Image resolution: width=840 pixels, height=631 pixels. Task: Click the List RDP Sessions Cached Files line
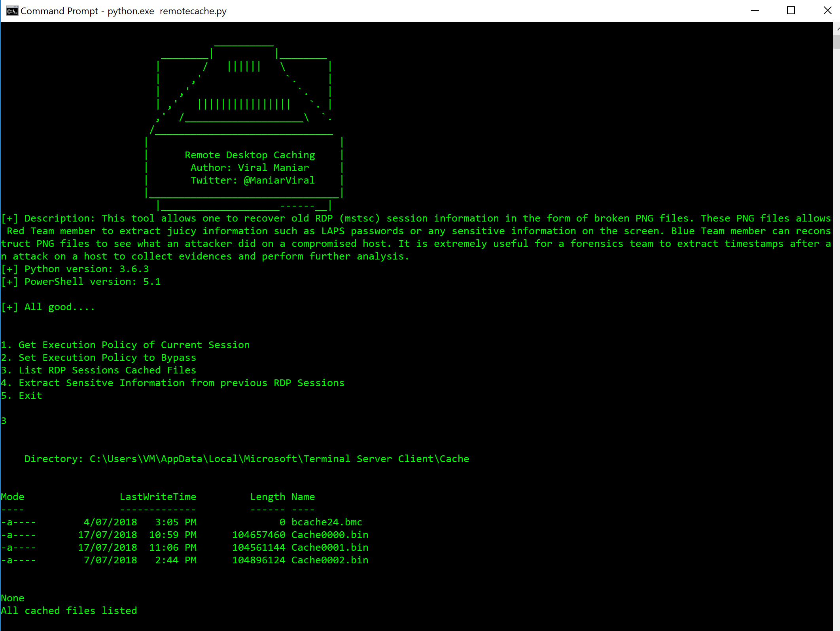click(99, 370)
